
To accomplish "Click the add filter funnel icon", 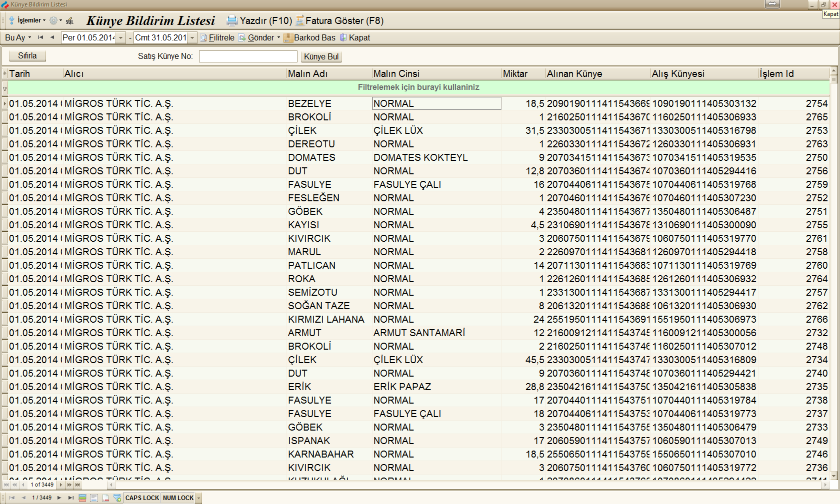I will click(117, 498).
